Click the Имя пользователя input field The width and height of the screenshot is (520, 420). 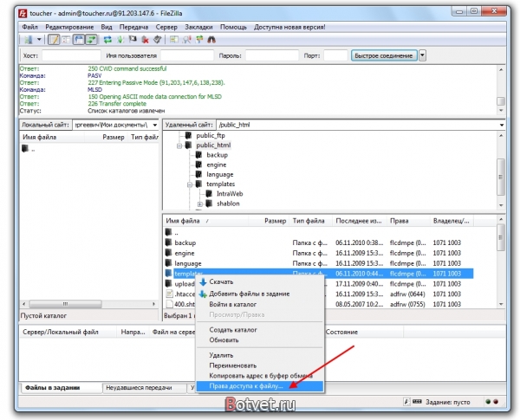tap(187, 55)
